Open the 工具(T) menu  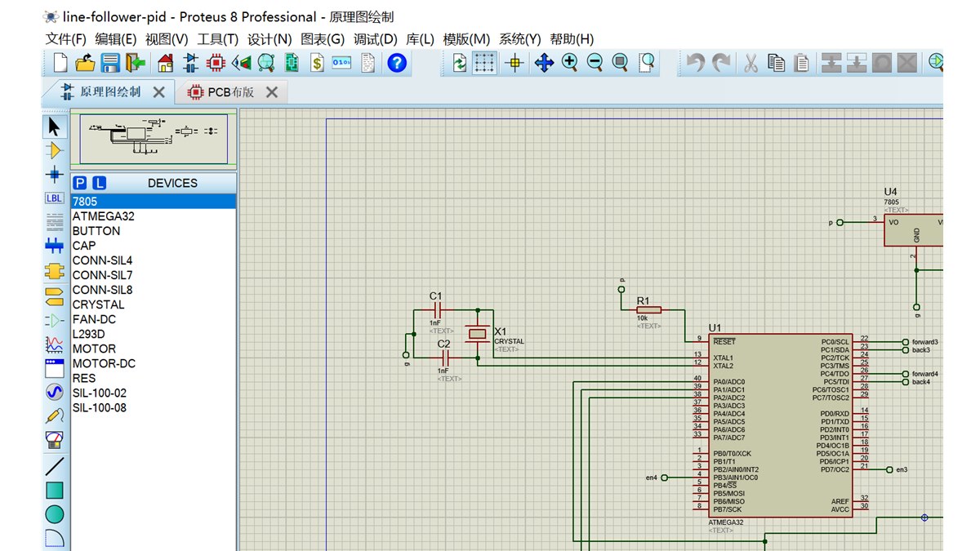[218, 39]
